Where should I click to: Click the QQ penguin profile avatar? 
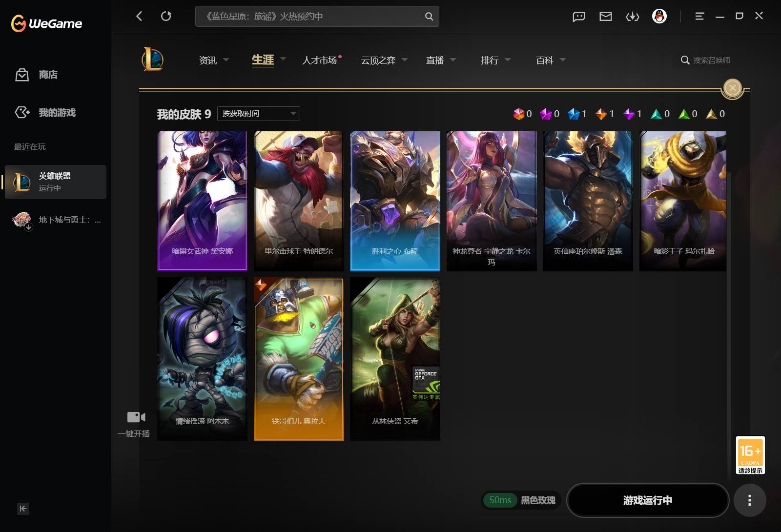click(659, 16)
